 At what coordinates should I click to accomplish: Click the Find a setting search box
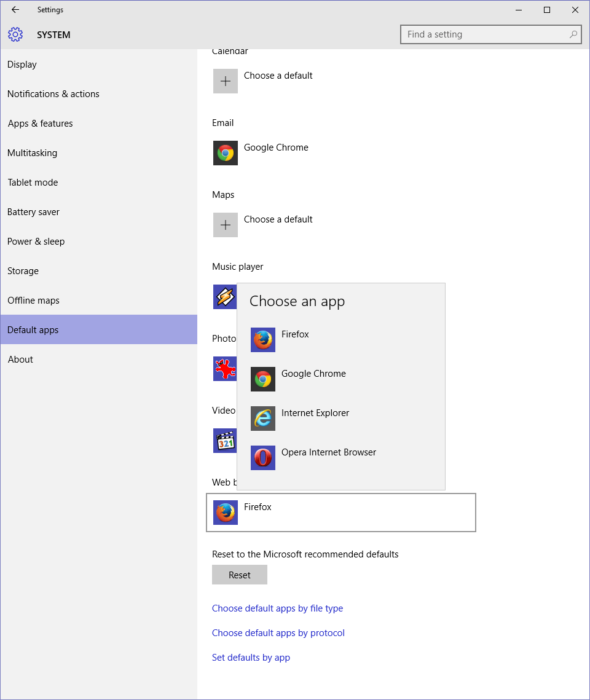(x=486, y=34)
